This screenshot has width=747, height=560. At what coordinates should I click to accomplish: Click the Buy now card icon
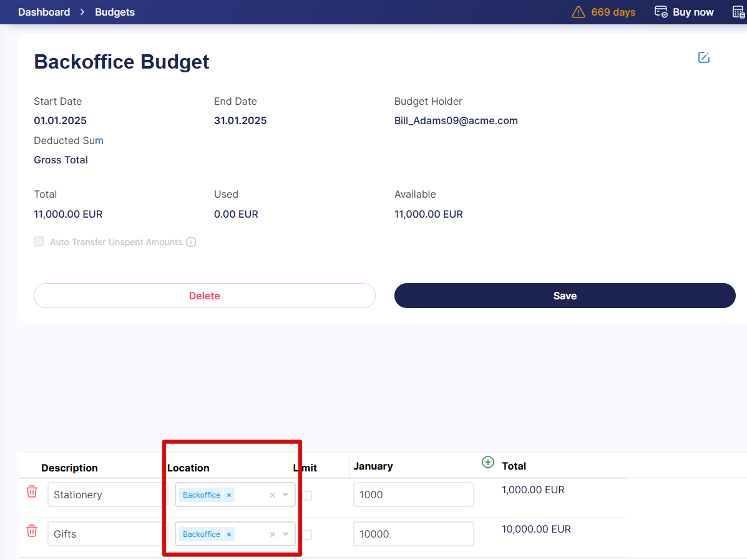(x=661, y=11)
